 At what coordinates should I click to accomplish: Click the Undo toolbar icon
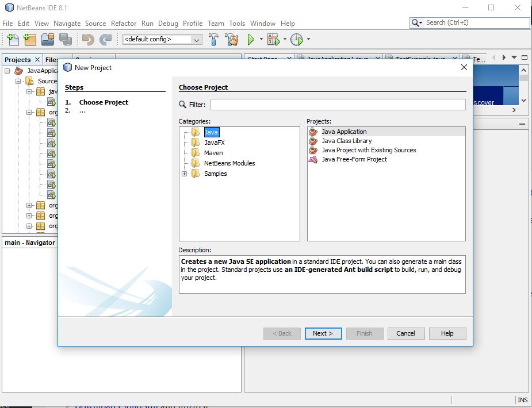tap(88, 39)
